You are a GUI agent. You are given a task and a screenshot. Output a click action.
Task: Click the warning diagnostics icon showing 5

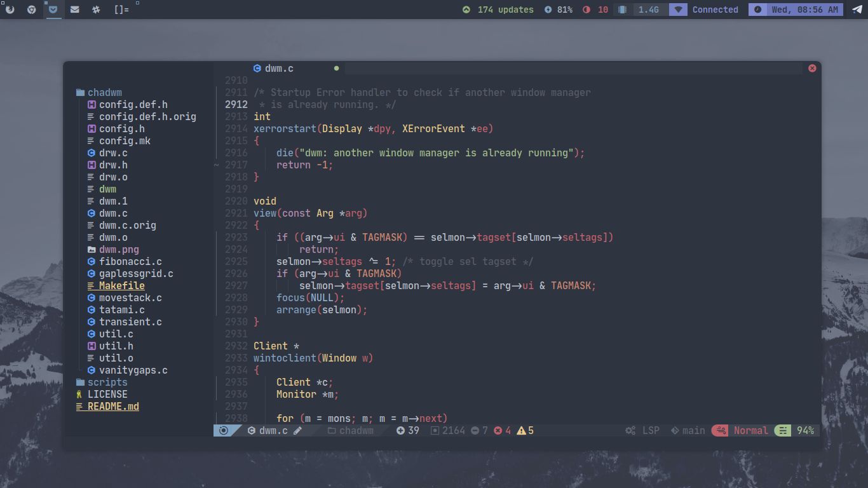522,430
